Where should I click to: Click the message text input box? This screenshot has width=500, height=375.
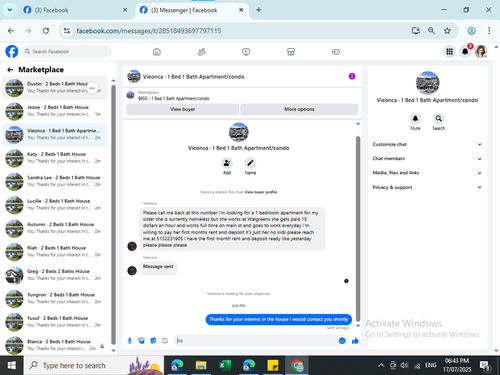click(257, 341)
